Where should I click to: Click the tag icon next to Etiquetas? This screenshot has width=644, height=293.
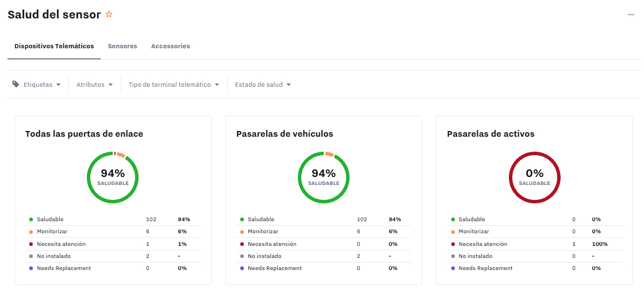point(16,84)
